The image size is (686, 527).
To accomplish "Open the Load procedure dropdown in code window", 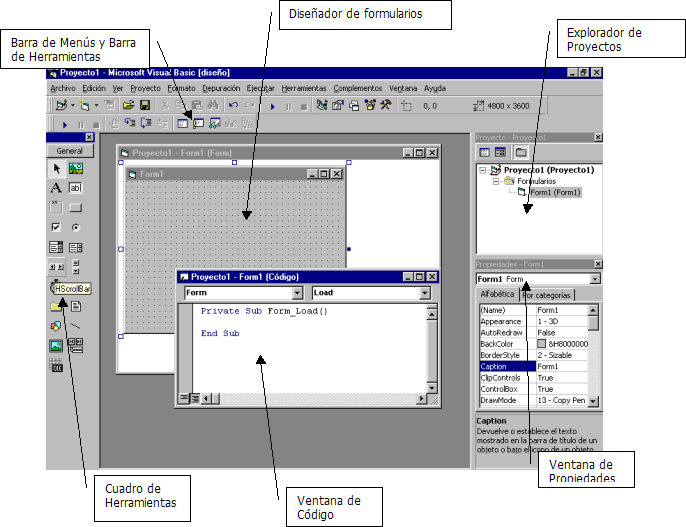I will (x=425, y=293).
